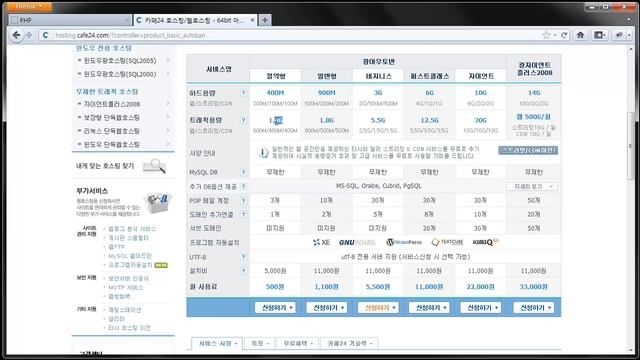Viewport: 640px width, 360px height.
Task: Open the 서비스 사양 tab below the table
Action: coord(218,344)
